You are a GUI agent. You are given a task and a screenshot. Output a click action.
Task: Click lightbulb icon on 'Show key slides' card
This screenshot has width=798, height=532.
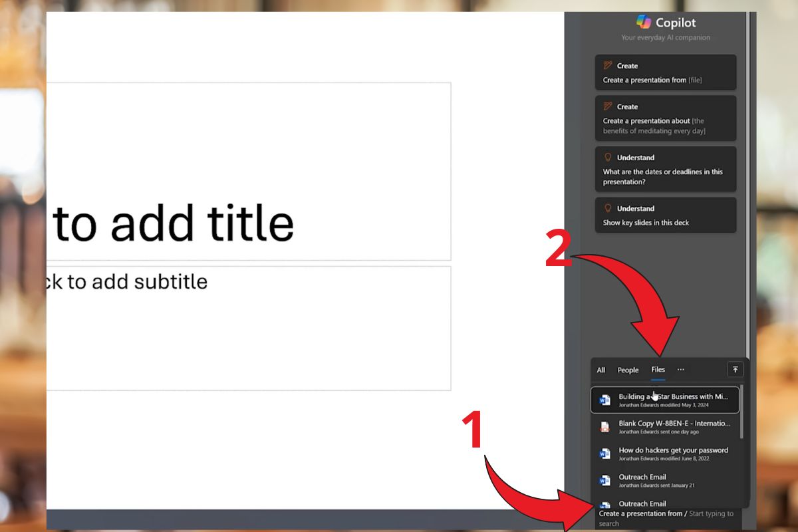[607, 208]
